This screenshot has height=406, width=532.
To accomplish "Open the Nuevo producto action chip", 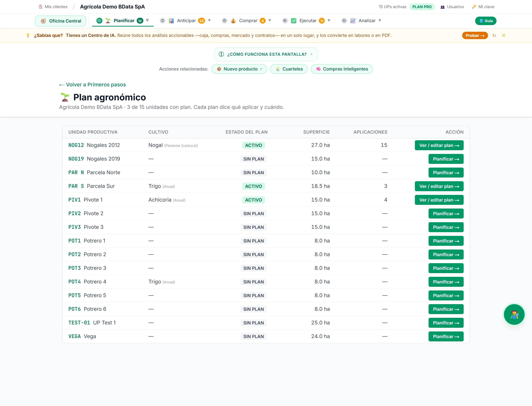I will [239, 69].
